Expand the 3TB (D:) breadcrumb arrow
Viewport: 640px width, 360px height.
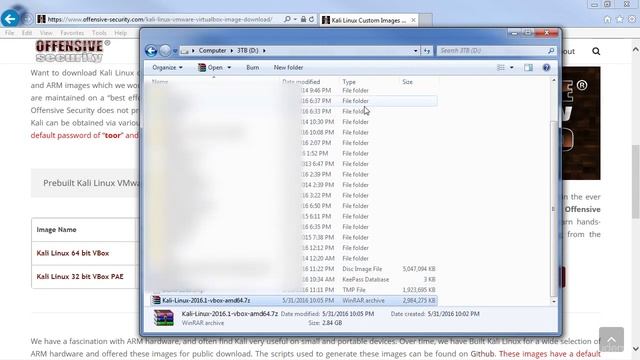tap(264, 51)
